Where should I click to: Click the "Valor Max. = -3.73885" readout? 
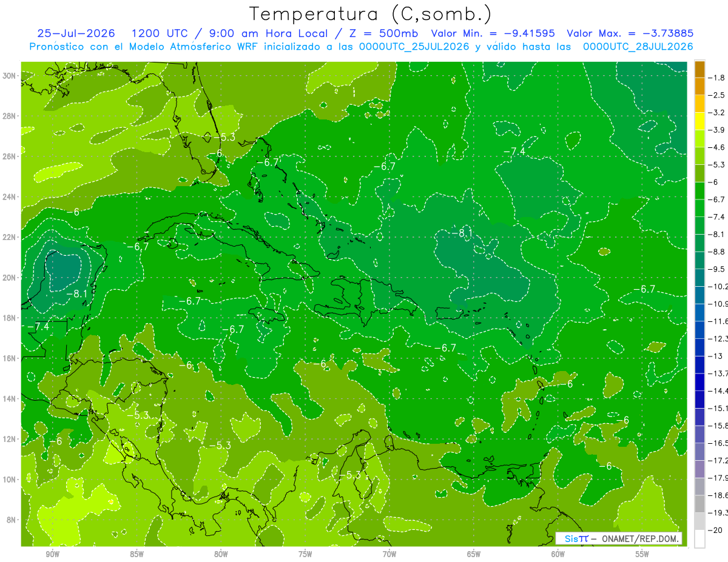[630, 33]
